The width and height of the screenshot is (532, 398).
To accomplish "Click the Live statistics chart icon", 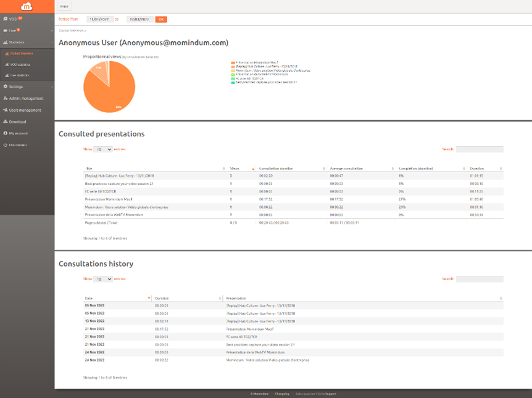I will (7, 75).
